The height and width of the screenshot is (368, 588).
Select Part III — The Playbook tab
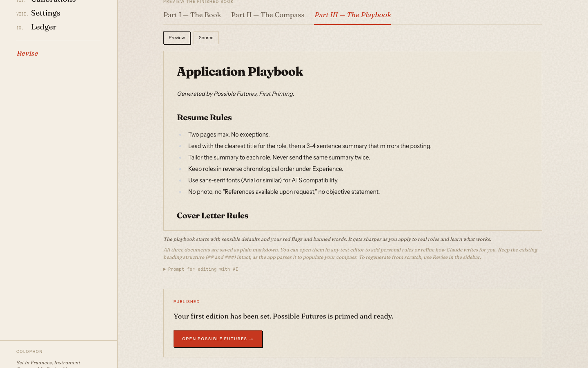click(x=352, y=15)
